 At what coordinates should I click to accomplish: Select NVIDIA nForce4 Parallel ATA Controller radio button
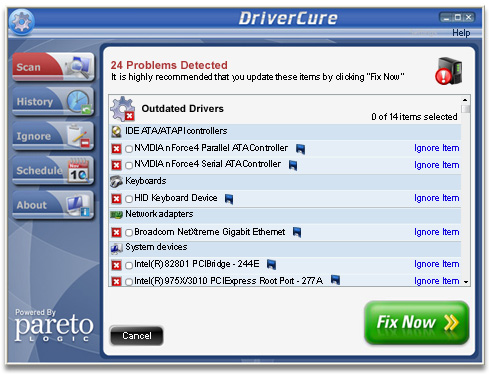(129, 149)
